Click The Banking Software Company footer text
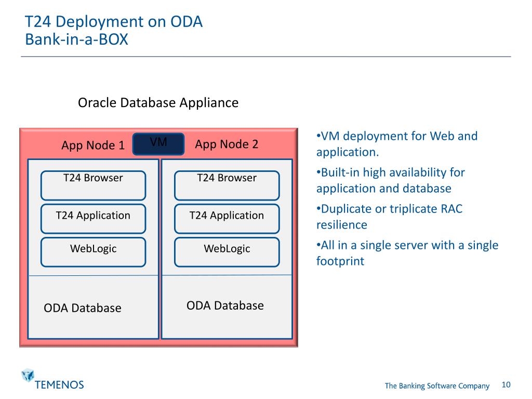Viewport: 532px width, 399px height. tap(437, 386)
